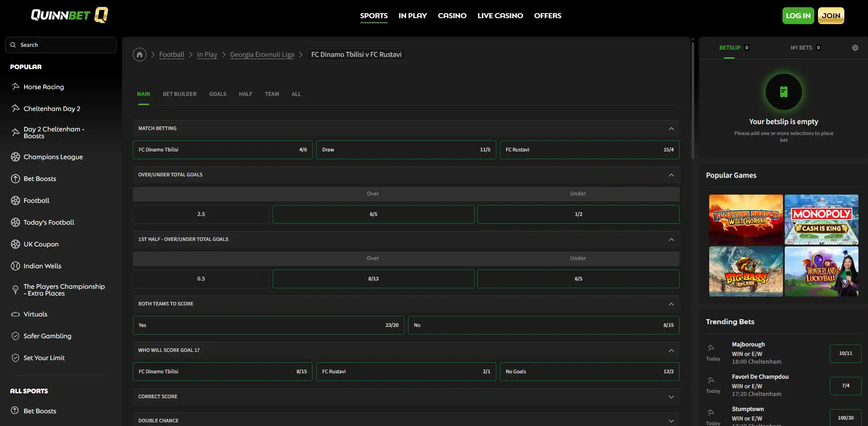Click the Players Championship golf icon

coord(15,290)
